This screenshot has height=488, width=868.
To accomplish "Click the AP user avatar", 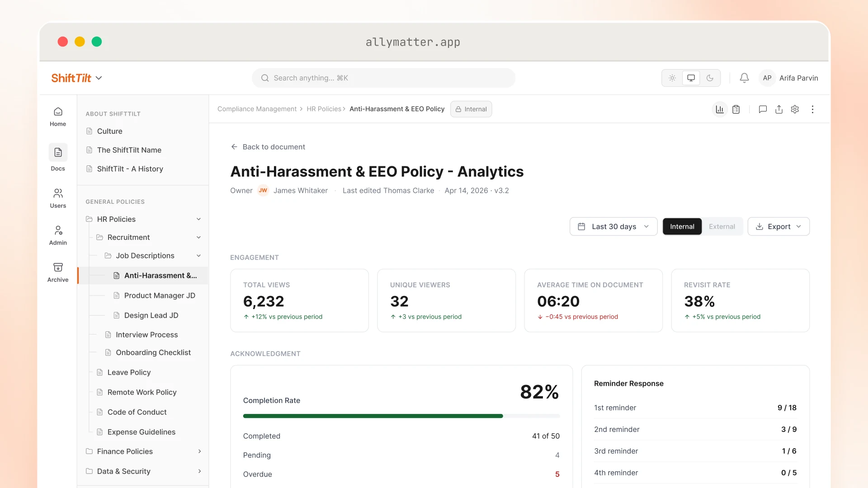I will click(x=767, y=78).
